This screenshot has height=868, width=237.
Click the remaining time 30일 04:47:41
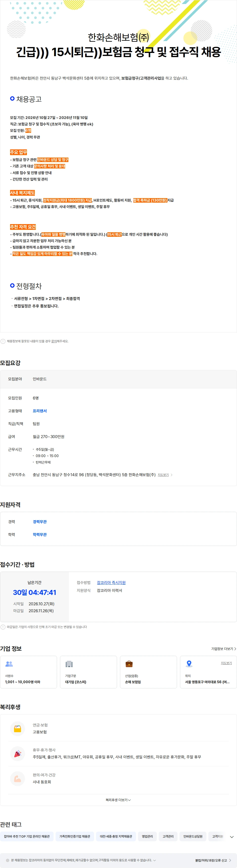pos(35,592)
